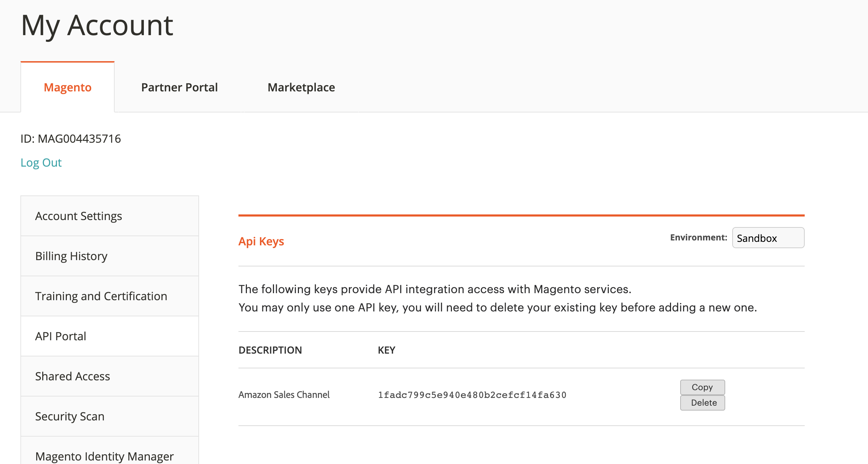Click the account ID MAG004435716
Image resolution: width=868 pixels, height=464 pixels.
pyautogui.click(x=71, y=138)
